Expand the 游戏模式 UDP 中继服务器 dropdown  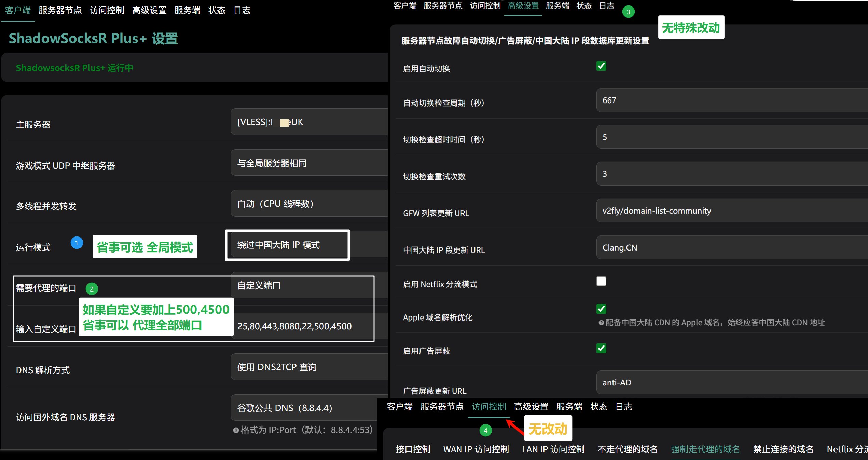[307, 163]
